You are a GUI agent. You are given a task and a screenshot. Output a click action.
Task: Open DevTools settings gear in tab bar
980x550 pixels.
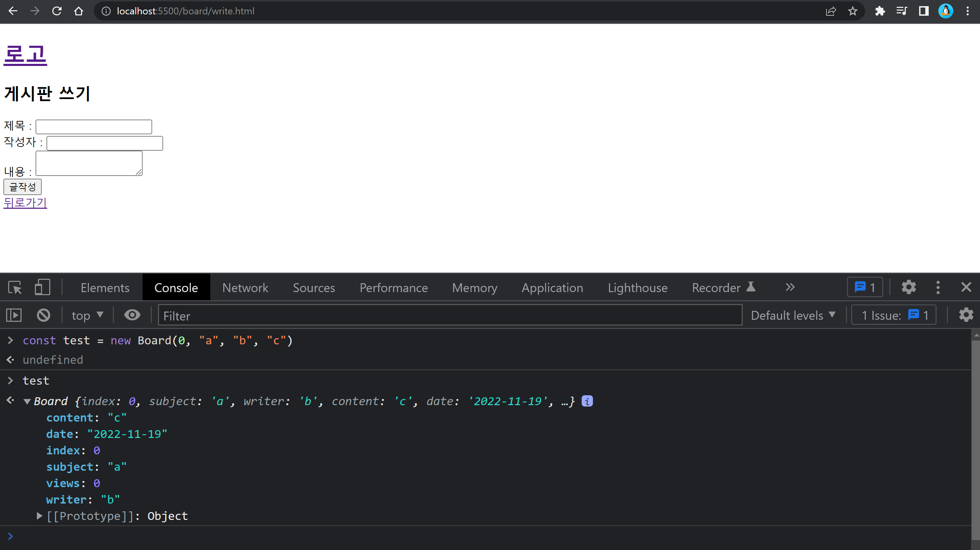tap(909, 287)
